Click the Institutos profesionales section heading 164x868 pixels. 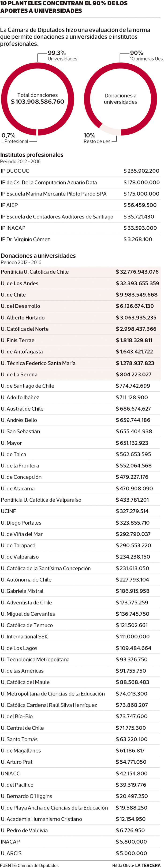32,155
